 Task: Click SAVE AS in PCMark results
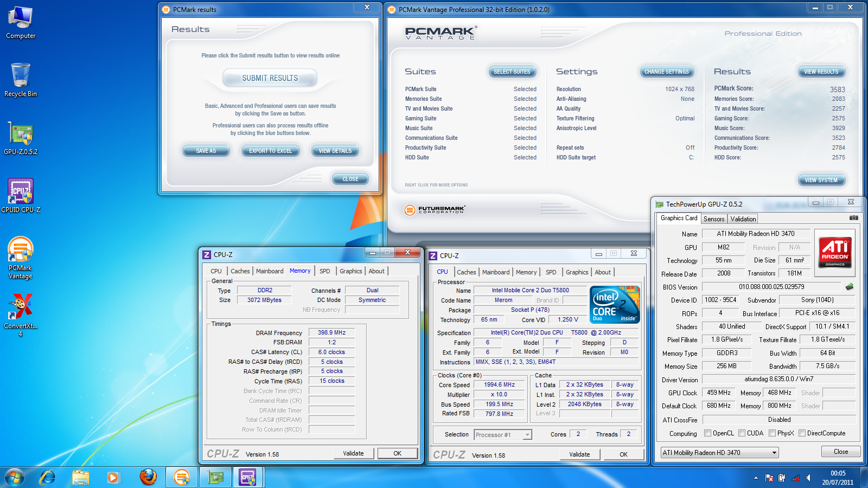pos(206,151)
